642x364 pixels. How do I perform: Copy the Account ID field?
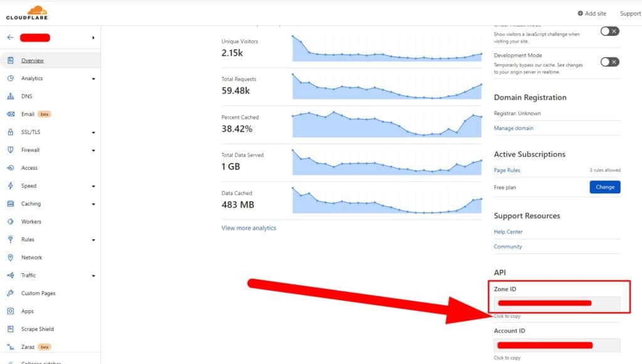click(x=557, y=345)
